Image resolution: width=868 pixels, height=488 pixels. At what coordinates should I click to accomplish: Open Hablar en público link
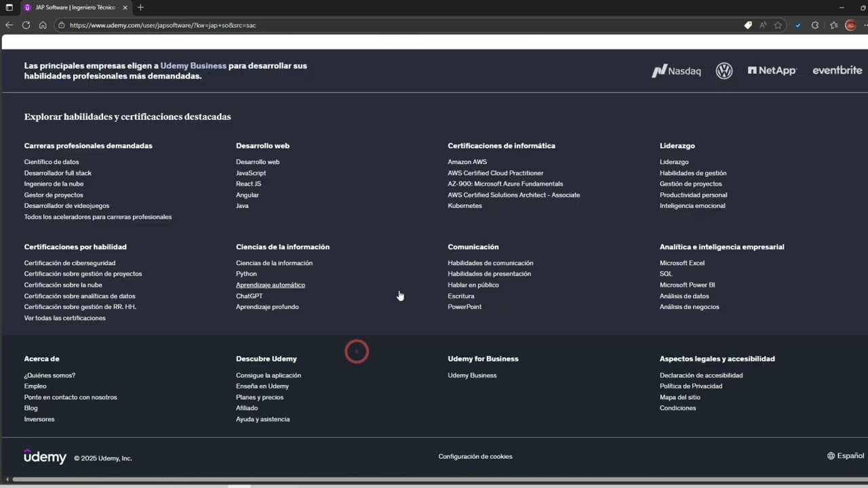click(x=473, y=285)
